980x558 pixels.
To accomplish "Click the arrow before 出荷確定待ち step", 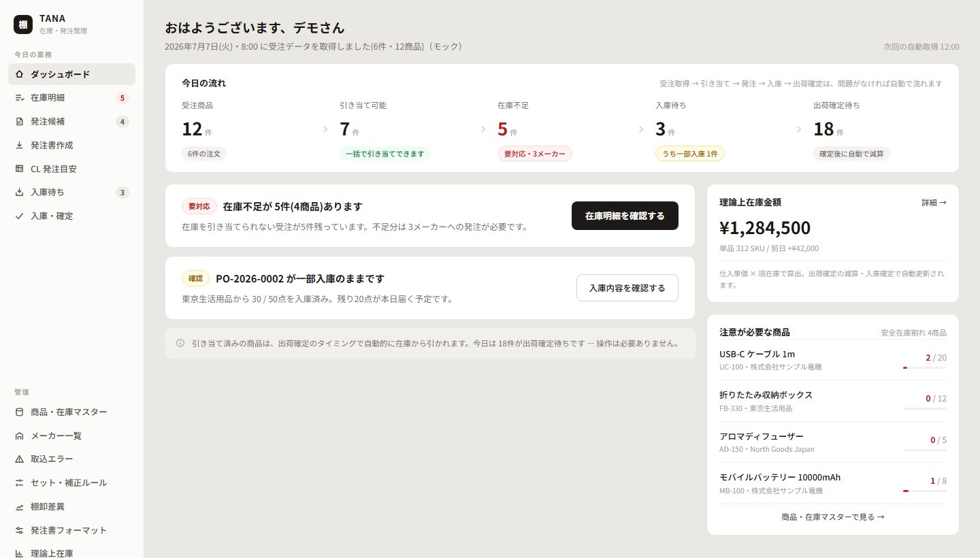I will [x=799, y=129].
